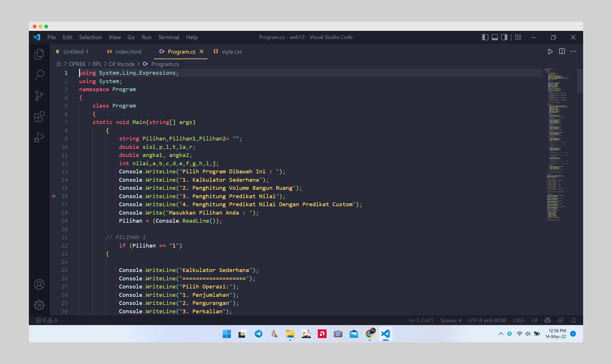
Task: Open Chrome from the taskbar
Action: [x=370, y=334]
